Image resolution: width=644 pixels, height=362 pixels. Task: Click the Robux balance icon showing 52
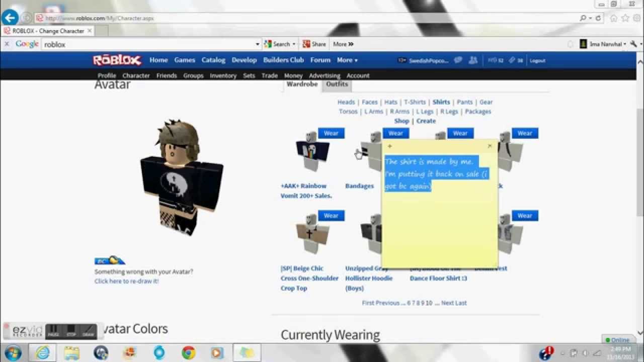coord(493,60)
